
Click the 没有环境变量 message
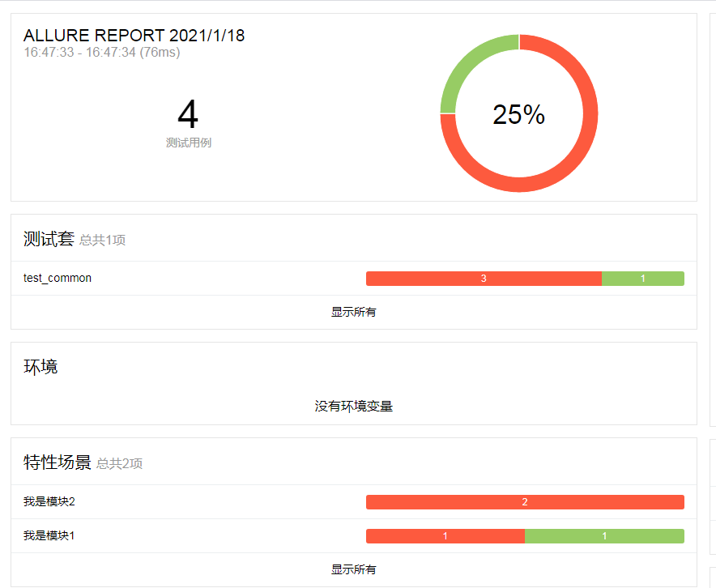(353, 407)
